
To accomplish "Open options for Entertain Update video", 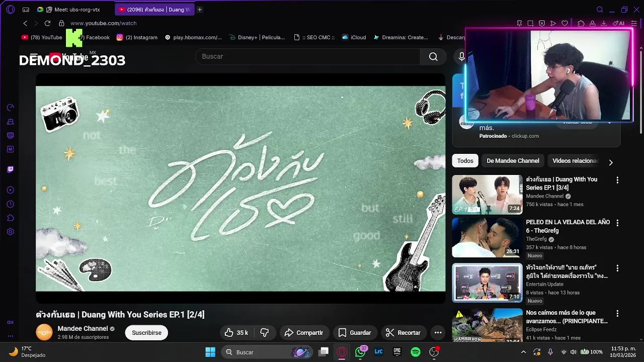I will click(617, 268).
